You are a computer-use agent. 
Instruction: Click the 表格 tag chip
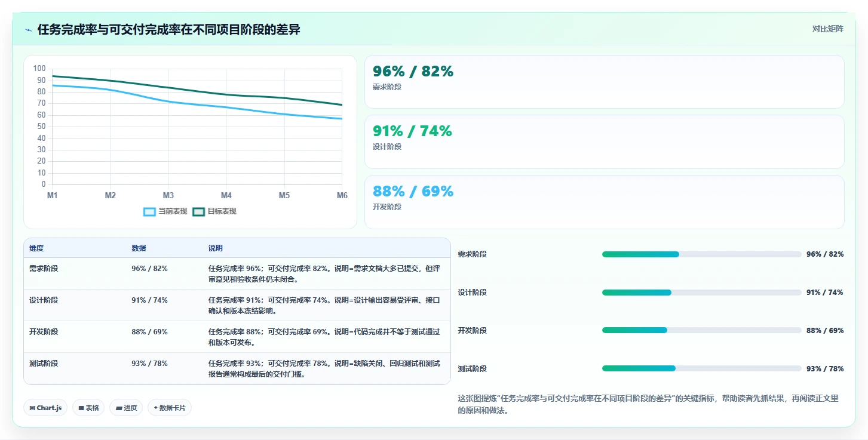click(88, 408)
